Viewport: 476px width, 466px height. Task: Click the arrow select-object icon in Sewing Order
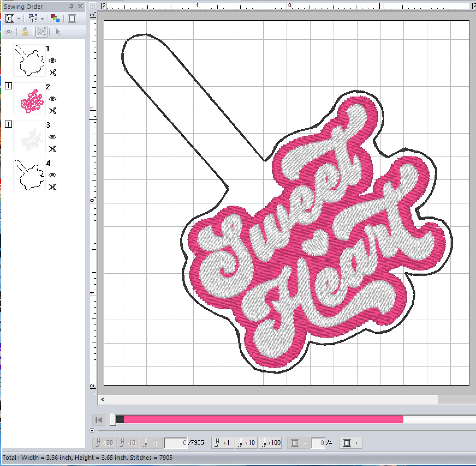coord(58,32)
